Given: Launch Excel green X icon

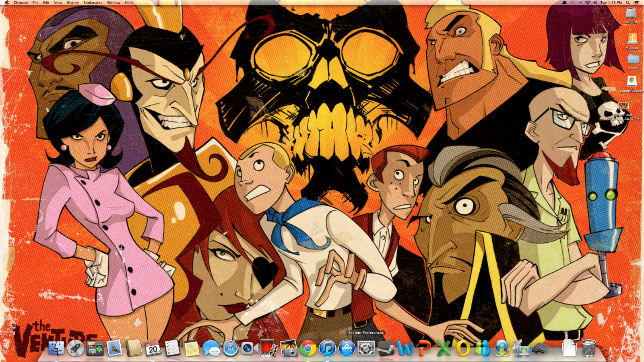Looking at the screenshot, I should [444, 348].
